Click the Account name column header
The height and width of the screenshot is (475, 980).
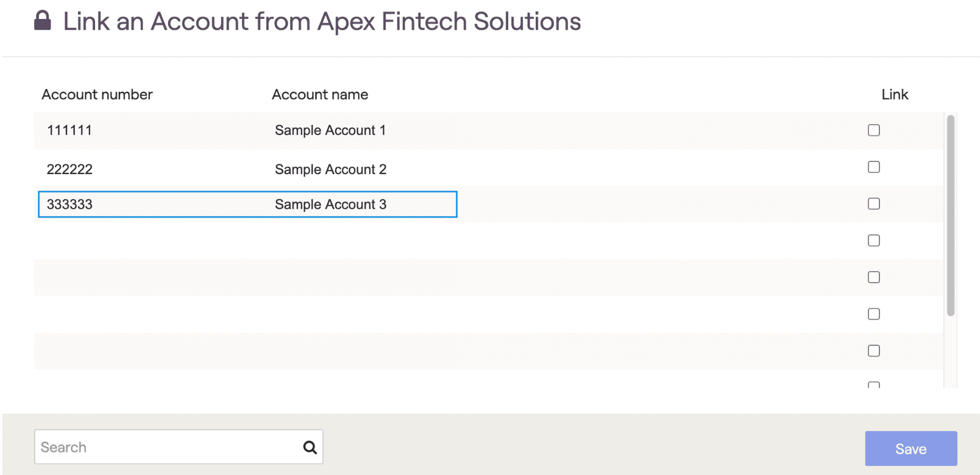pos(320,94)
